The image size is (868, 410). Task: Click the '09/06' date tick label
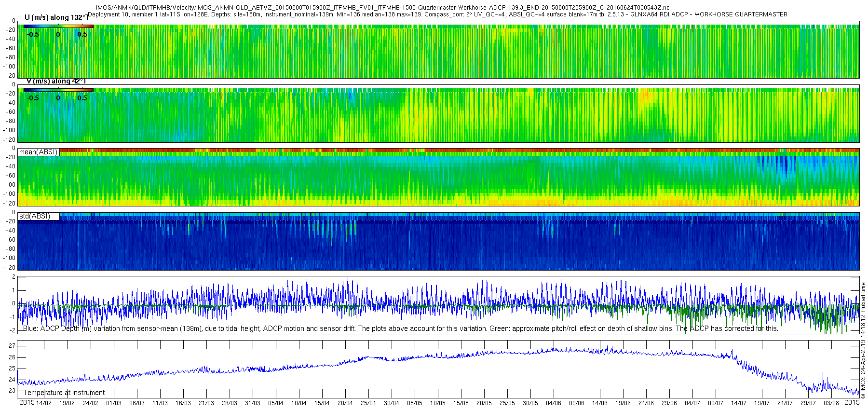click(x=577, y=403)
